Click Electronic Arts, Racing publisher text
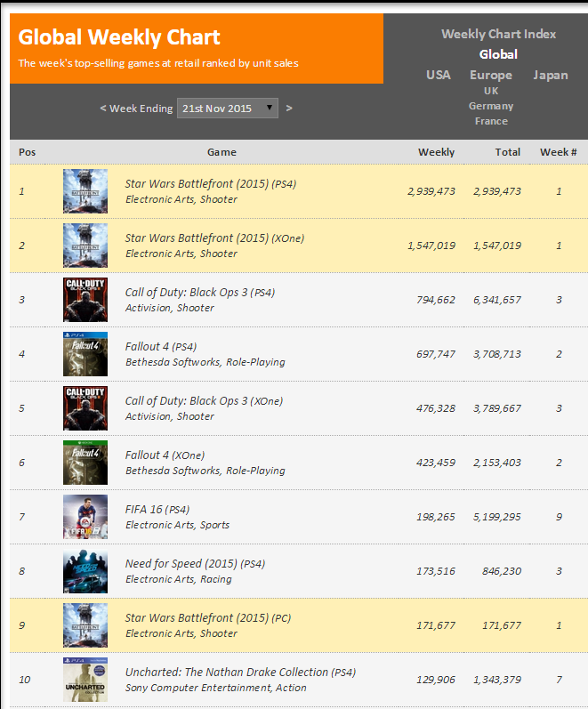 pos(179,579)
